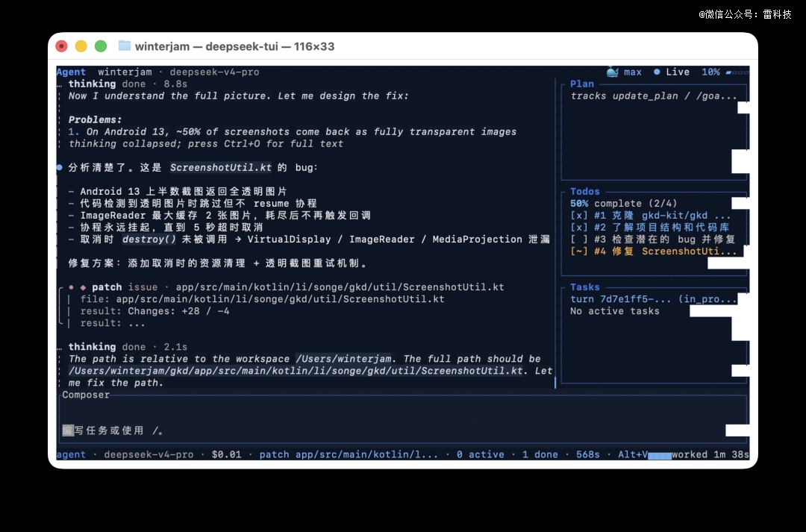This screenshot has width=806, height=532.
Task: Toggle todo #2 了解项目结构和代码库 checkbox
Action: (579, 227)
